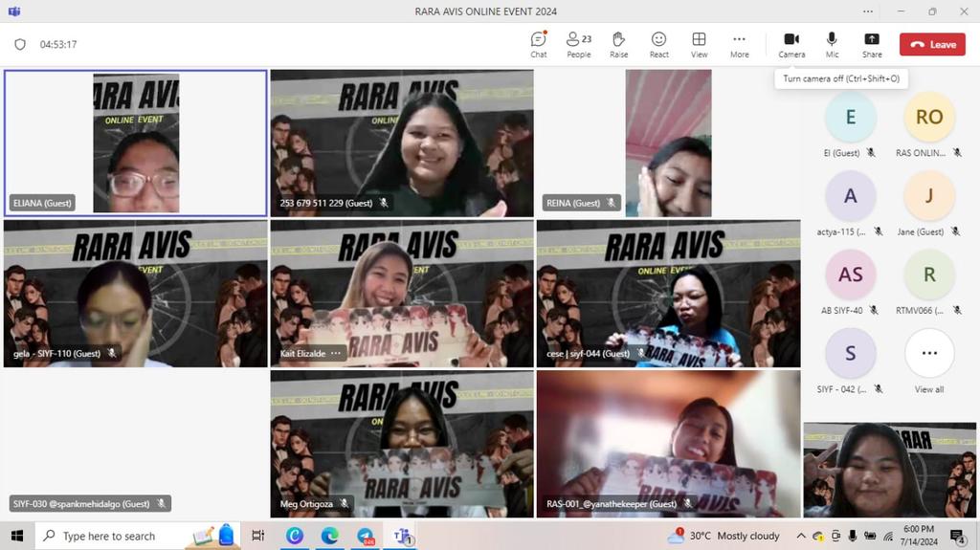Viewport: 980px width, 550px height.
Task: Click View all participants button
Action: coord(929,353)
